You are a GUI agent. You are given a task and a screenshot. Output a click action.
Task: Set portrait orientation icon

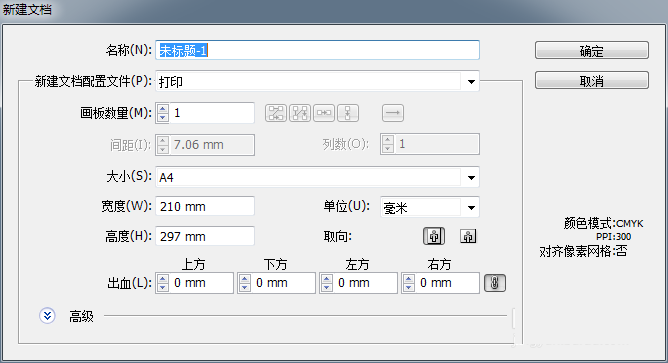click(434, 236)
